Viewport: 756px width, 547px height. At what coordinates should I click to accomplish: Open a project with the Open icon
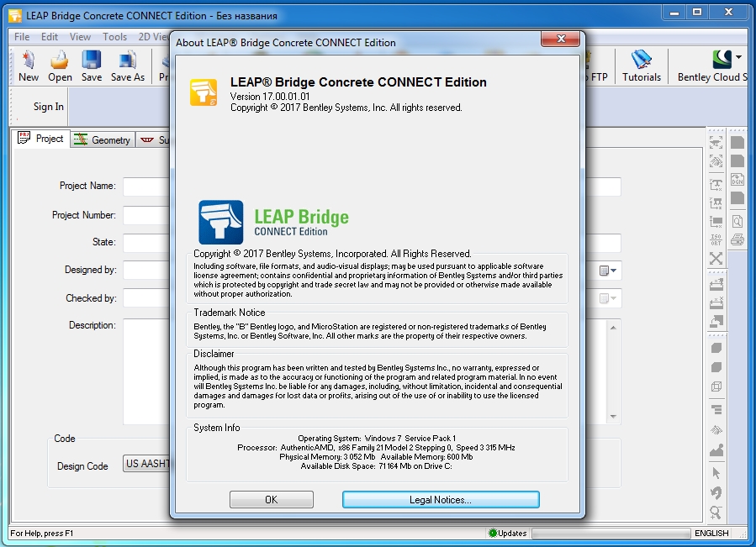[x=60, y=60]
